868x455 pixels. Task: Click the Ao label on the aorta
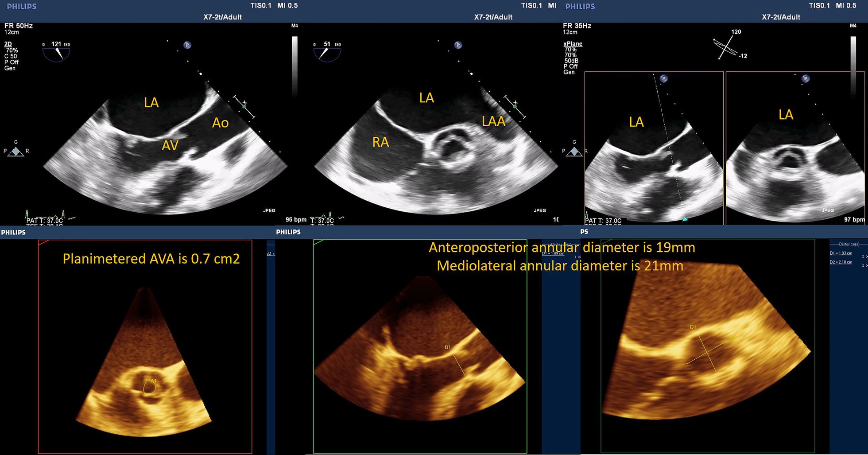click(x=220, y=123)
